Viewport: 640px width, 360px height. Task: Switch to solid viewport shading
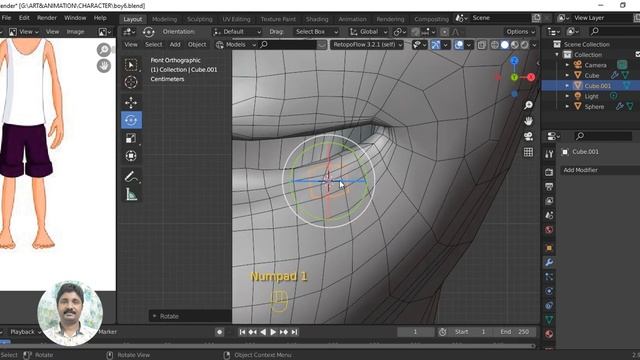pyautogui.click(x=505, y=44)
